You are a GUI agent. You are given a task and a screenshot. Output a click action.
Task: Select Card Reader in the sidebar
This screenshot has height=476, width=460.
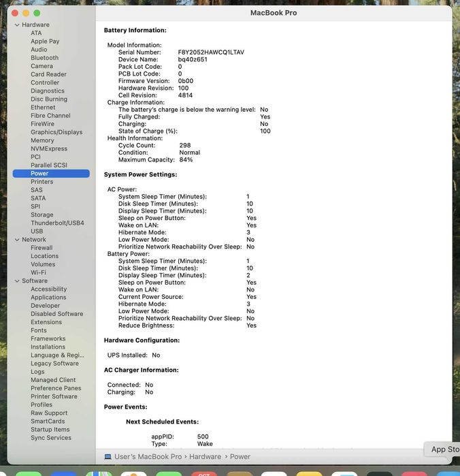click(48, 74)
